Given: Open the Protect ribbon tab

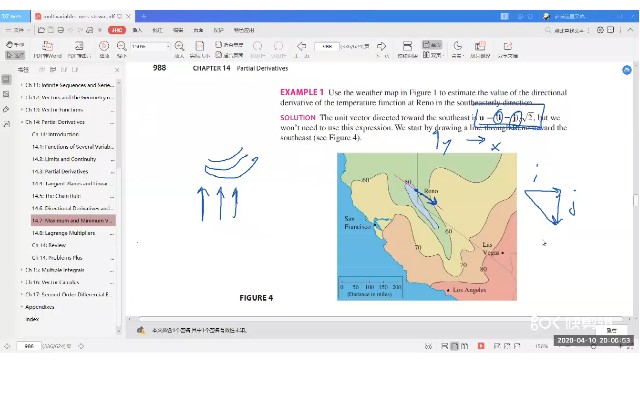Looking at the screenshot, I should (x=218, y=30).
